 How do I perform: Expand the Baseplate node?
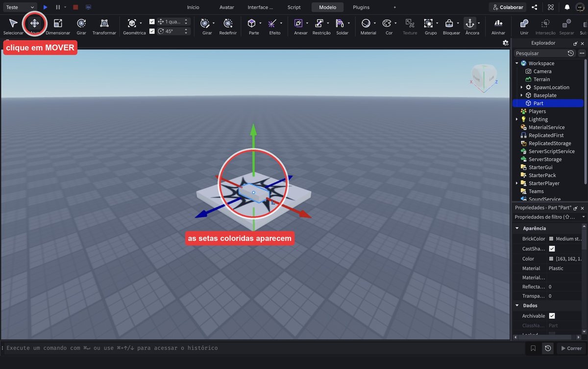[521, 95]
